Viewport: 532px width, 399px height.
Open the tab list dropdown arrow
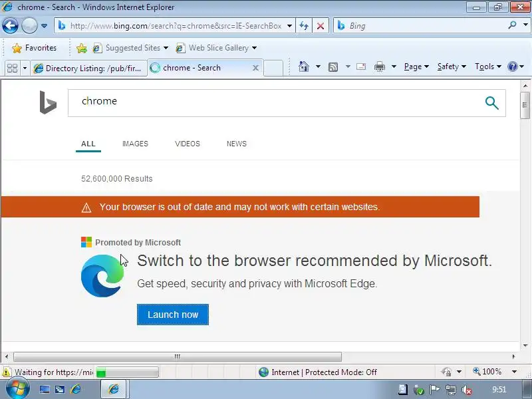pyautogui.click(x=25, y=68)
